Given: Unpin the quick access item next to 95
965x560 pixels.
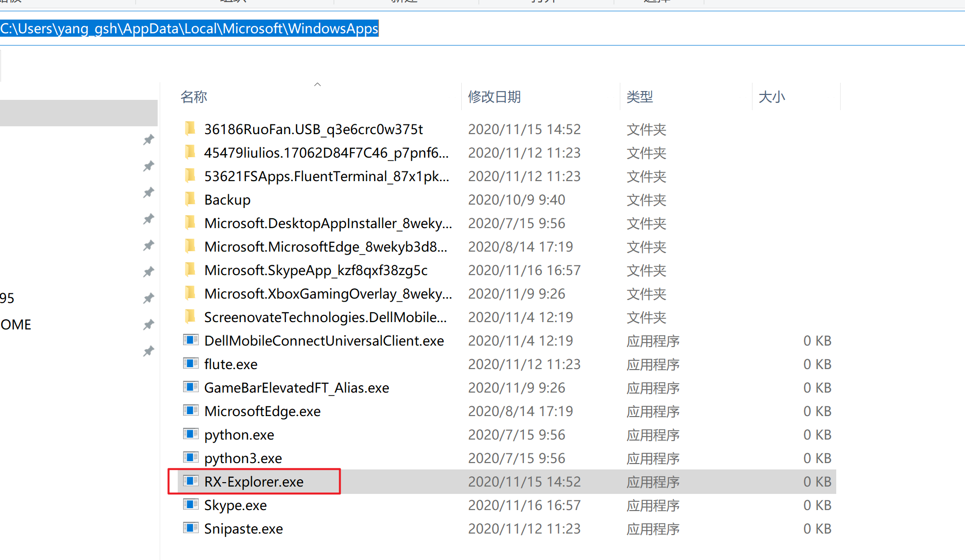Looking at the screenshot, I should pyautogui.click(x=148, y=298).
